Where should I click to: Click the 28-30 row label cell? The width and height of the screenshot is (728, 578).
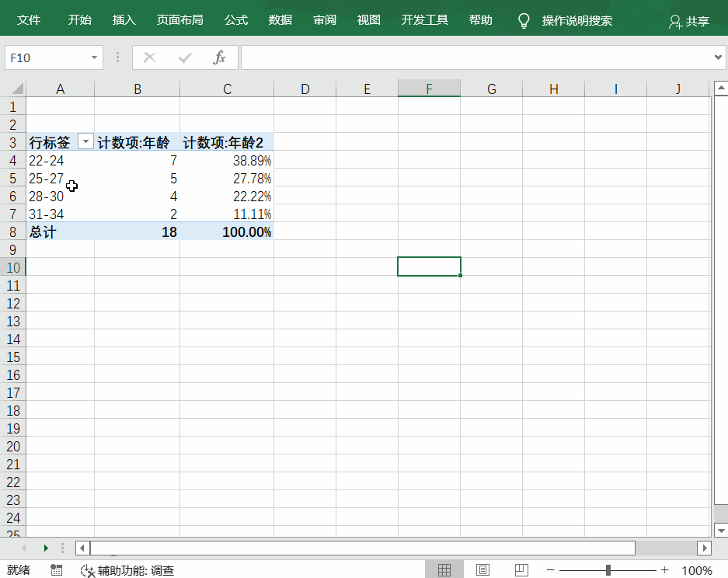[x=61, y=196]
